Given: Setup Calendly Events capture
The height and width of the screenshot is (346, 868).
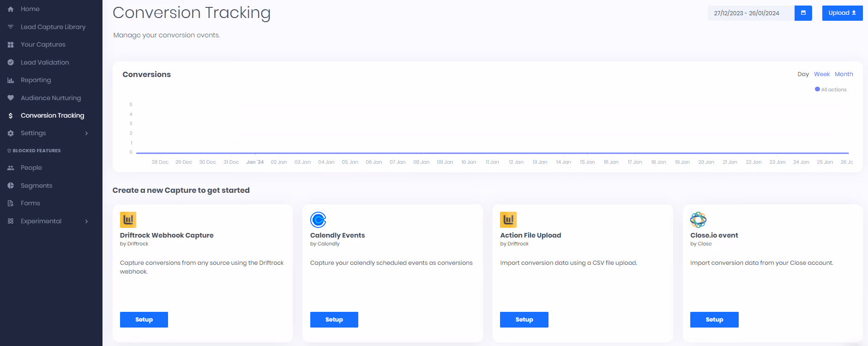Looking at the screenshot, I should tap(334, 320).
